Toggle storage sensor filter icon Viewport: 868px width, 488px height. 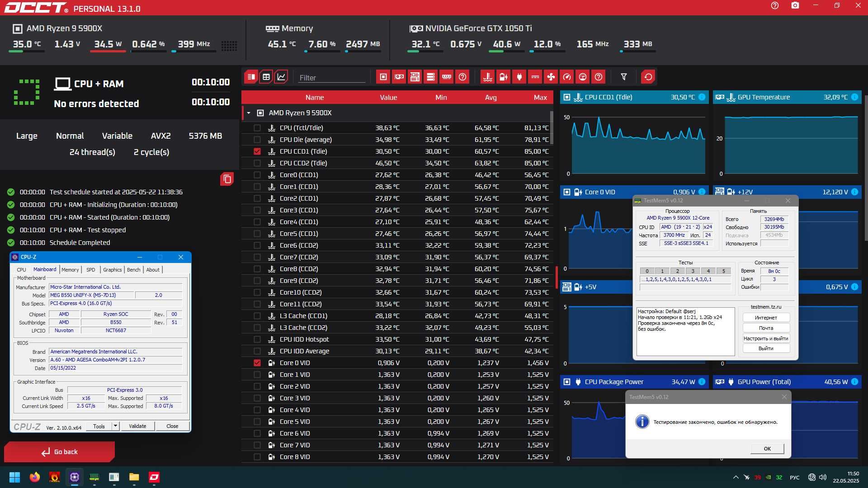430,77
